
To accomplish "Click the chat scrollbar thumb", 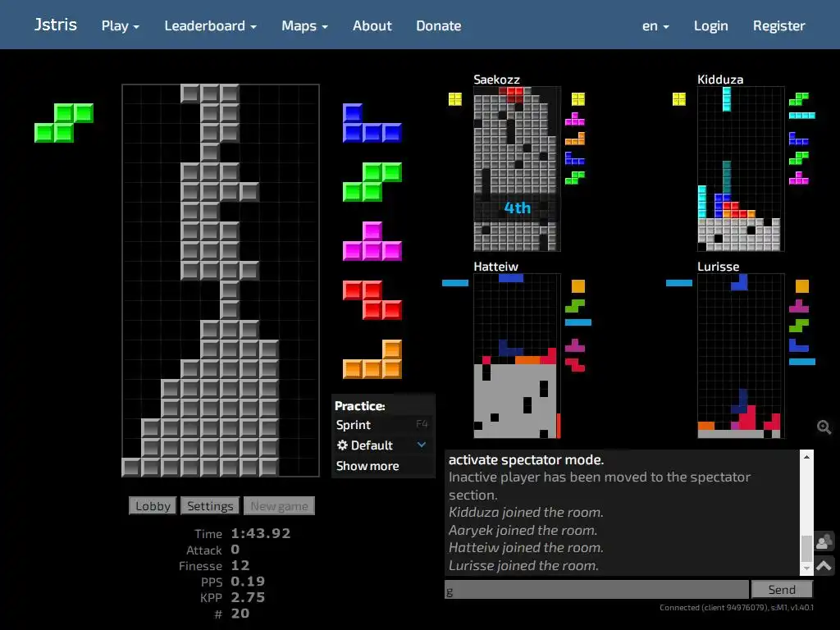I will click(x=806, y=547).
